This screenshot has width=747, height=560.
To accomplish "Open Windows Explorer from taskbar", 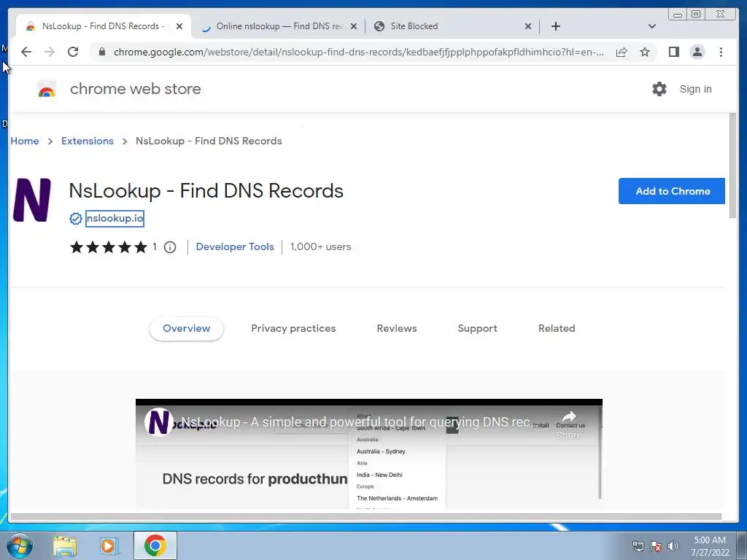I will (65, 545).
